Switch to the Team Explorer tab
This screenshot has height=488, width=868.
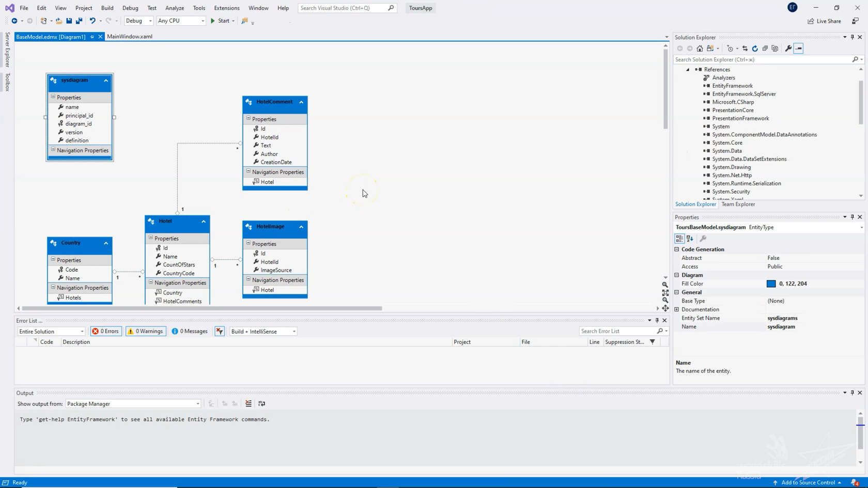(x=738, y=204)
